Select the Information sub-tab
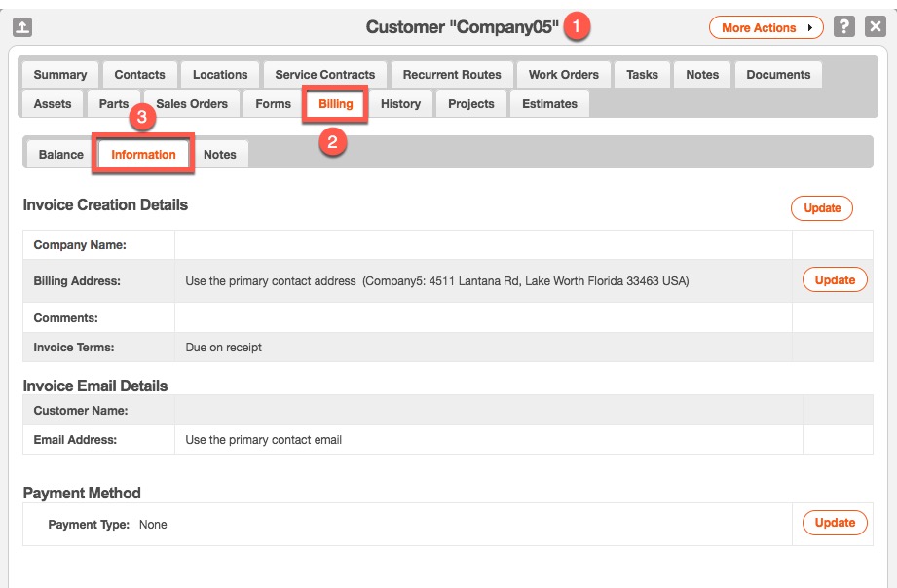Screen dimensions: 897x588 pyautogui.click(x=143, y=155)
